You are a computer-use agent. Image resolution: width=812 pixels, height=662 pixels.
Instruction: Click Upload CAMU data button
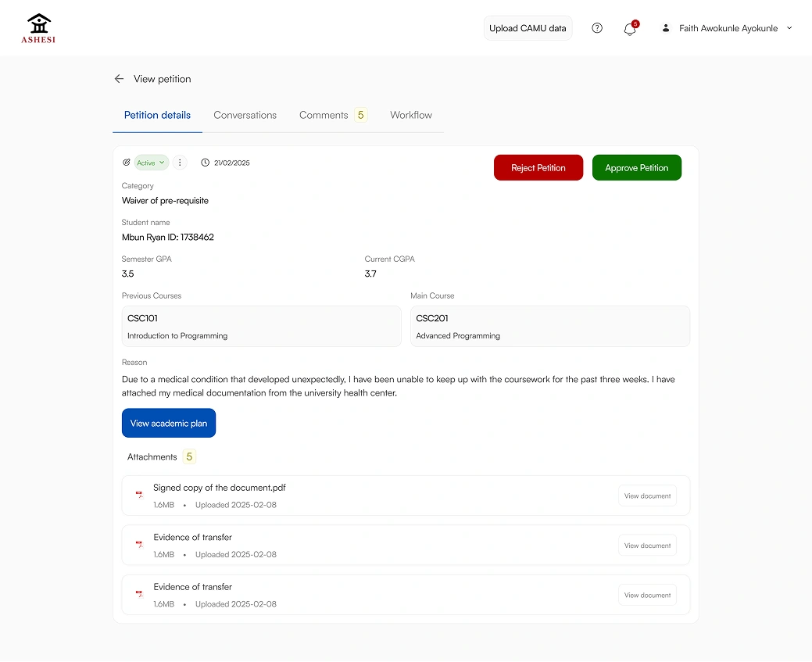(528, 28)
